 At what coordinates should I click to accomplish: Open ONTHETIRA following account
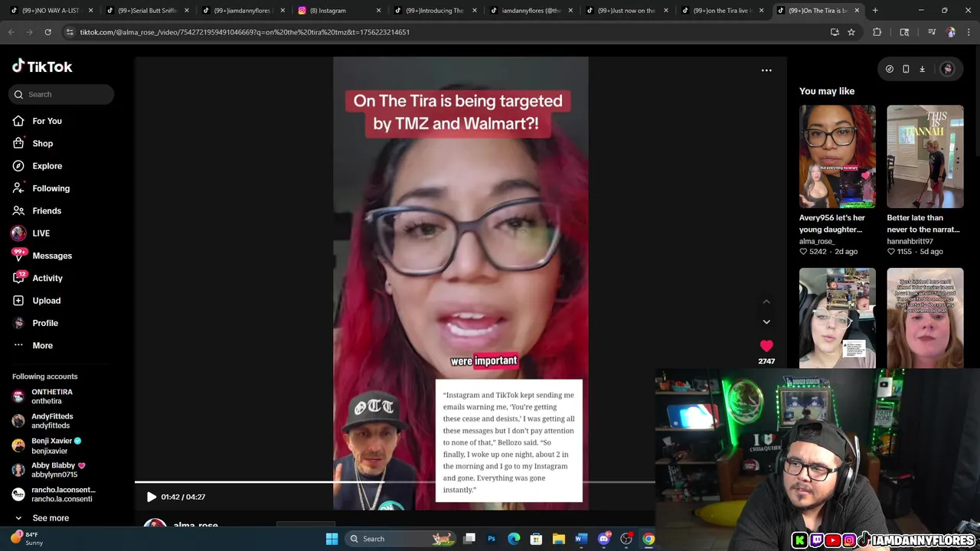click(52, 396)
